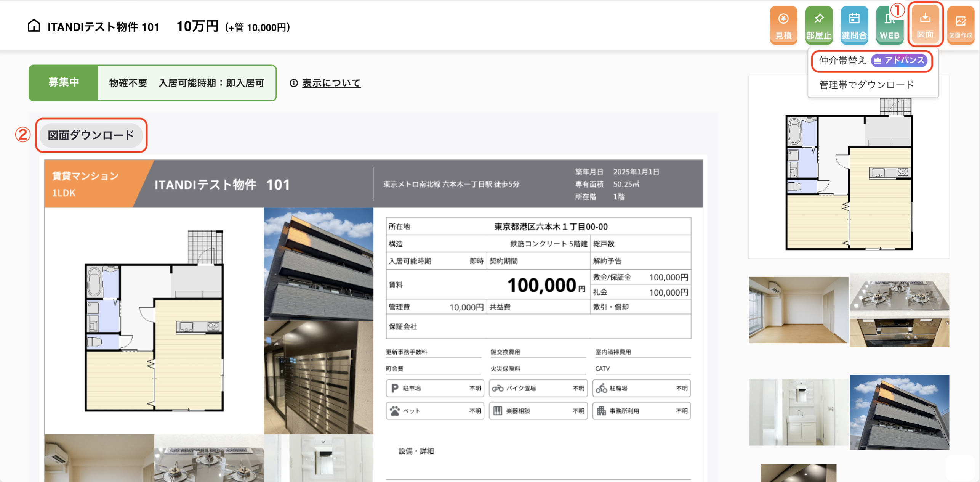
Task: Click the 専有面積 50.25㎡ text
Action: pos(607,184)
